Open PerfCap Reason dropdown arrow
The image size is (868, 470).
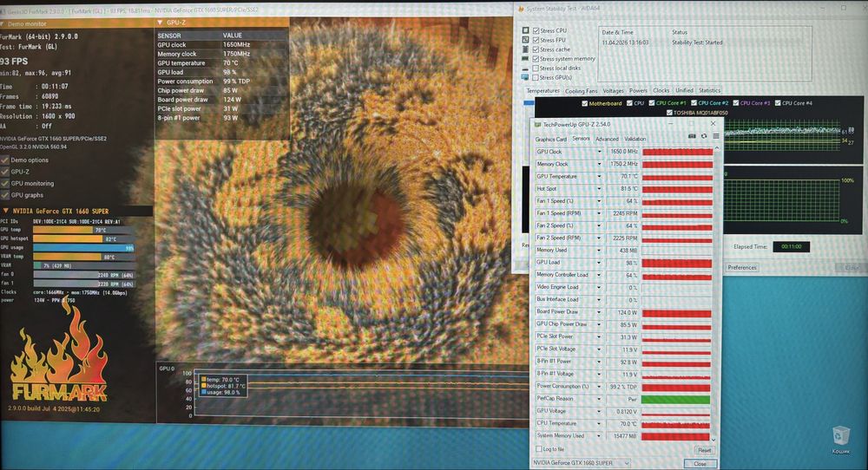pyautogui.click(x=599, y=399)
